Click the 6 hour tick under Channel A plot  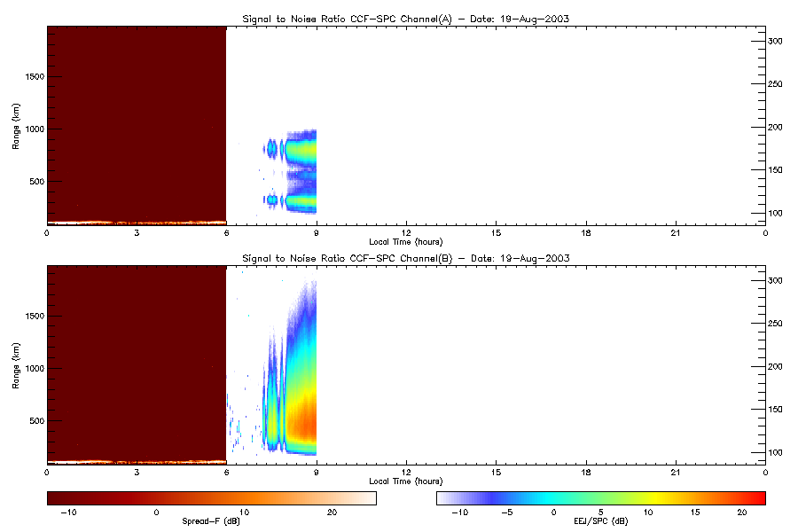(227, 233)
